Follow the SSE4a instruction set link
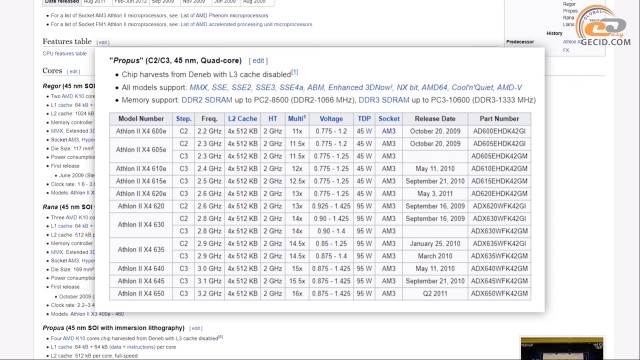Image resolution: width=640 pixels, height=360 pixels. click(291, 87)
